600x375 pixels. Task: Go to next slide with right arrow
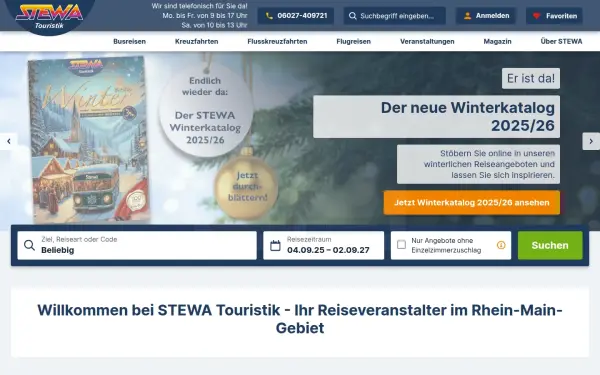click(x=591, y=141)
